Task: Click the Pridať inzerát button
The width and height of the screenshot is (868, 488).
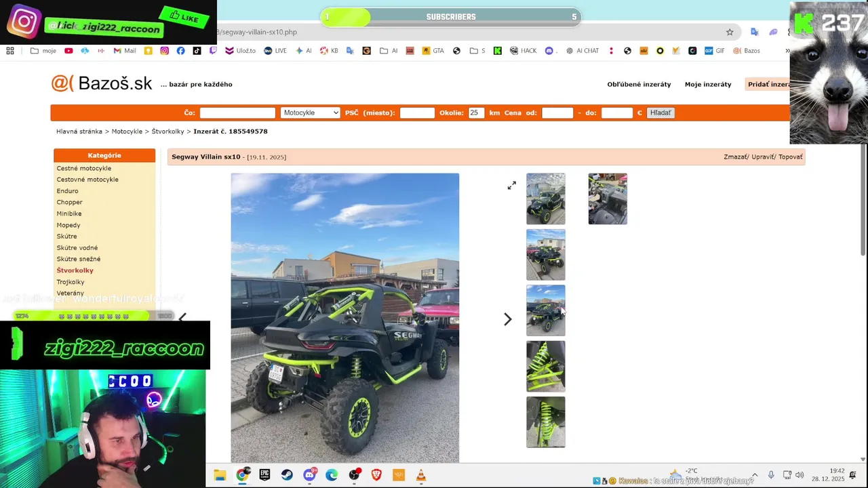Action: pos(768,84)
